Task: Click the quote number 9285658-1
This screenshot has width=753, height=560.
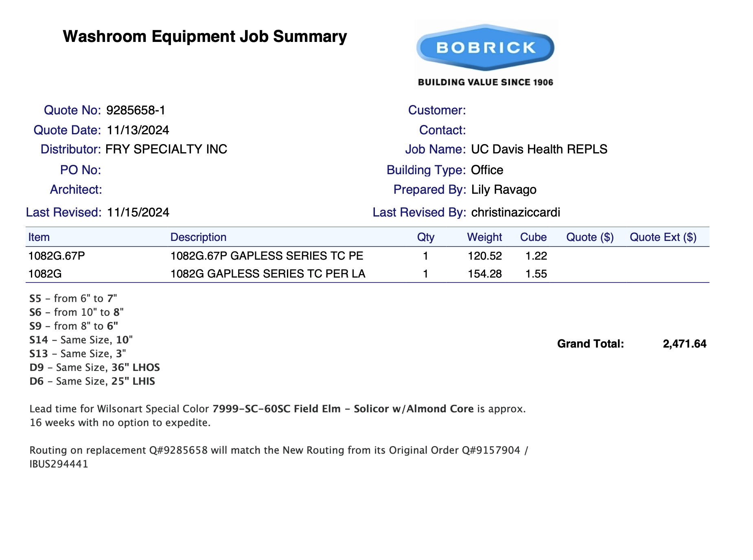Action: point(136,110)
